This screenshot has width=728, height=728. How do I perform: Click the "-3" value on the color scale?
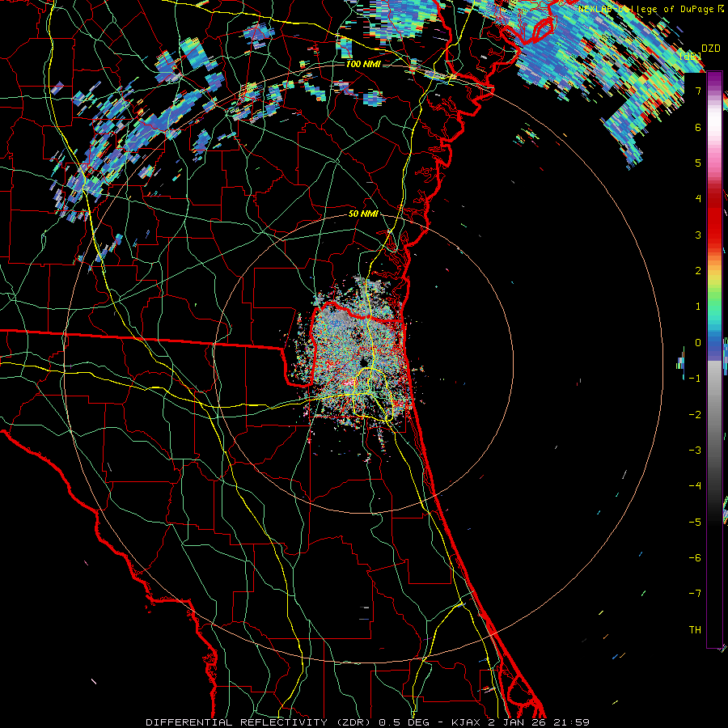coord(695,451)
